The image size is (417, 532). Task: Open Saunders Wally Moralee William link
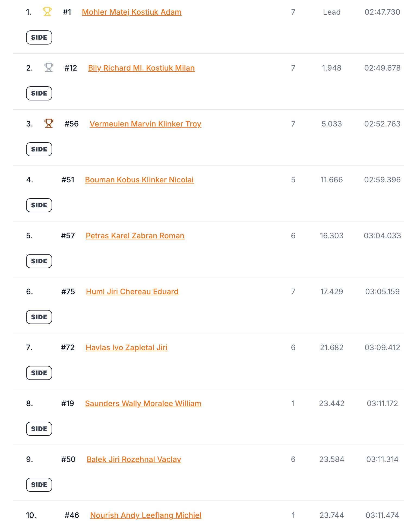click(143, 404)
